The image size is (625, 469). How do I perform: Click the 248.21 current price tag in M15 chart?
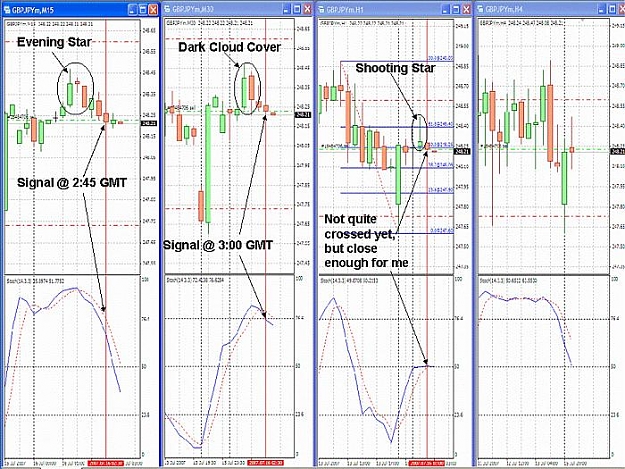[149, 124]
